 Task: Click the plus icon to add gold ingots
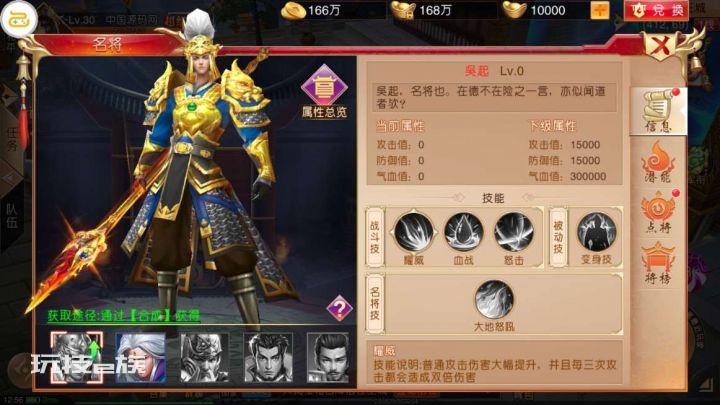[x=600, y=10]
